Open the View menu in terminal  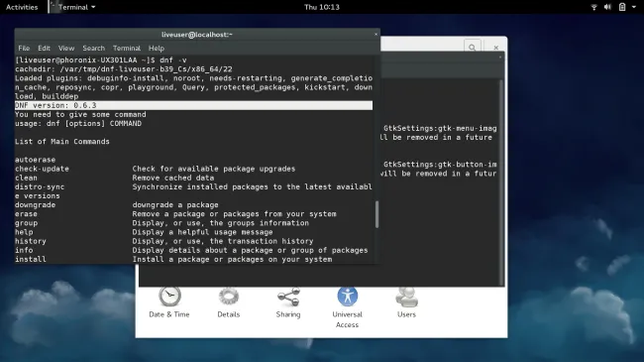point(66,49)
